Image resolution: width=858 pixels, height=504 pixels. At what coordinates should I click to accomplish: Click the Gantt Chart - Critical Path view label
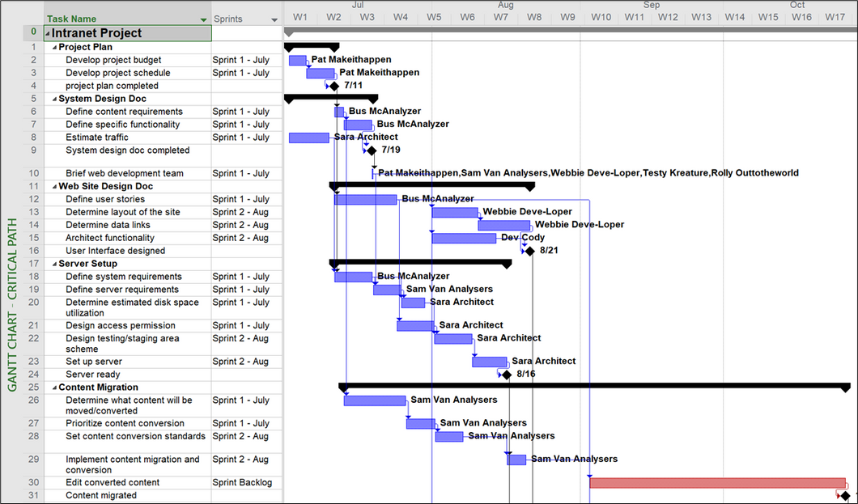12,305
